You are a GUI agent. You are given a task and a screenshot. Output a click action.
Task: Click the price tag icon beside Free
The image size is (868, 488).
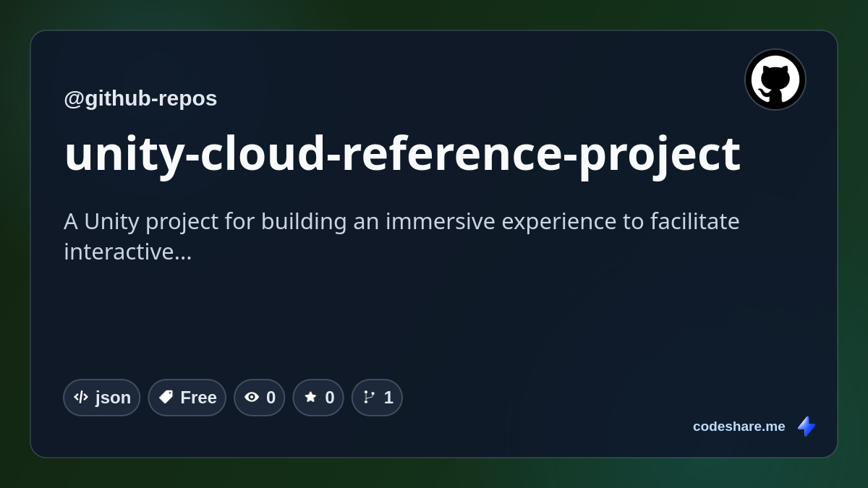(x=166, y=397)
